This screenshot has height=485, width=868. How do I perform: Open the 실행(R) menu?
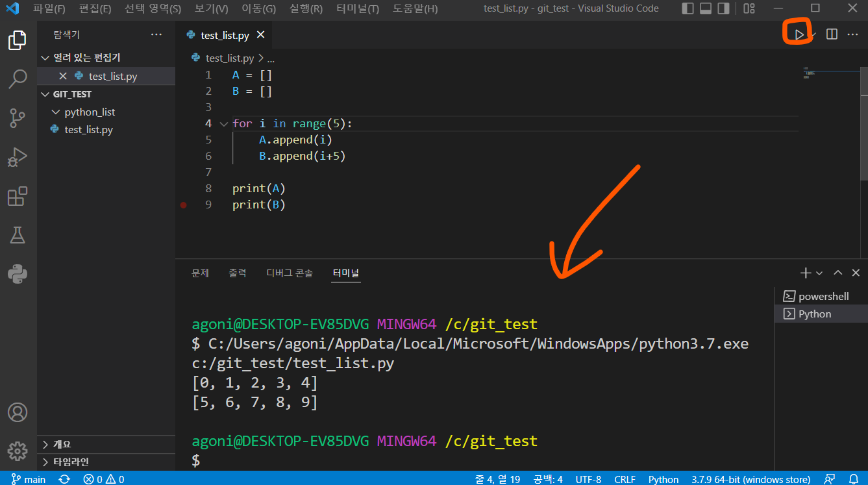[306, 8]
